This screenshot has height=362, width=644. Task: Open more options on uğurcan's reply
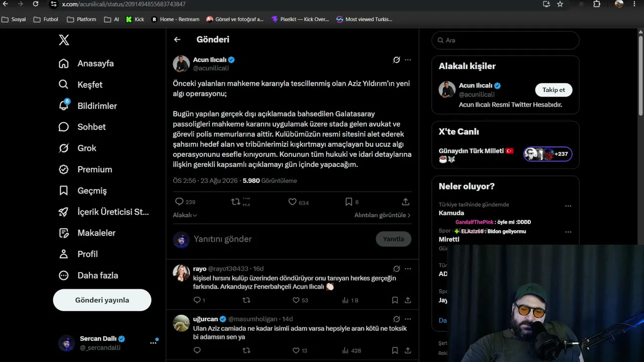point(408,319)
